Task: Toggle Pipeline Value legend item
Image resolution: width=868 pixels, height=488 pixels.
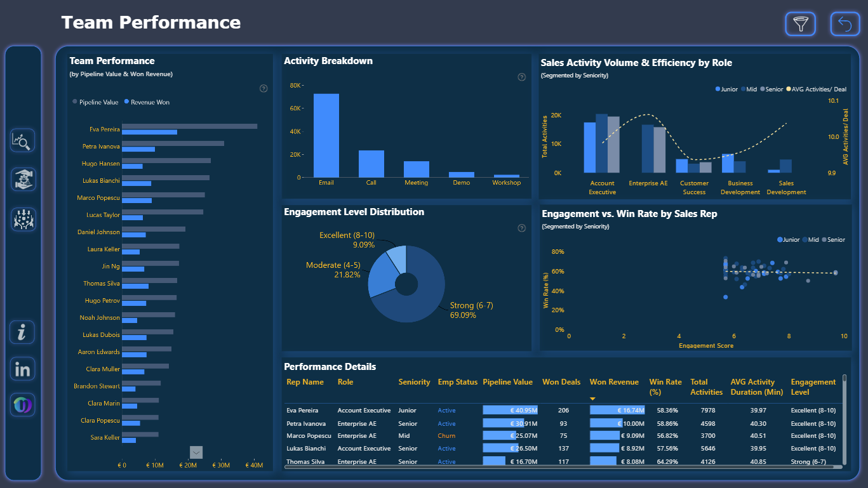Action: pyautogui.click(x=95, y=102)
